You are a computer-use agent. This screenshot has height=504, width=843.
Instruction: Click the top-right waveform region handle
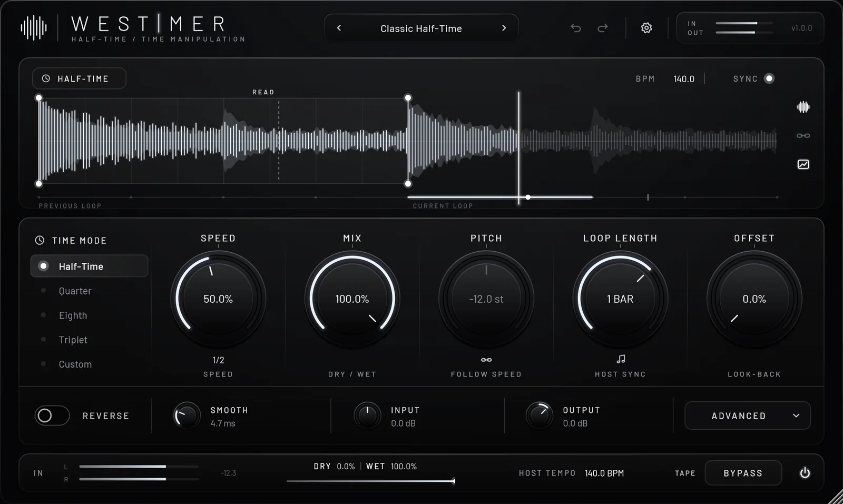pyautogui.click(x=408, y=98)
